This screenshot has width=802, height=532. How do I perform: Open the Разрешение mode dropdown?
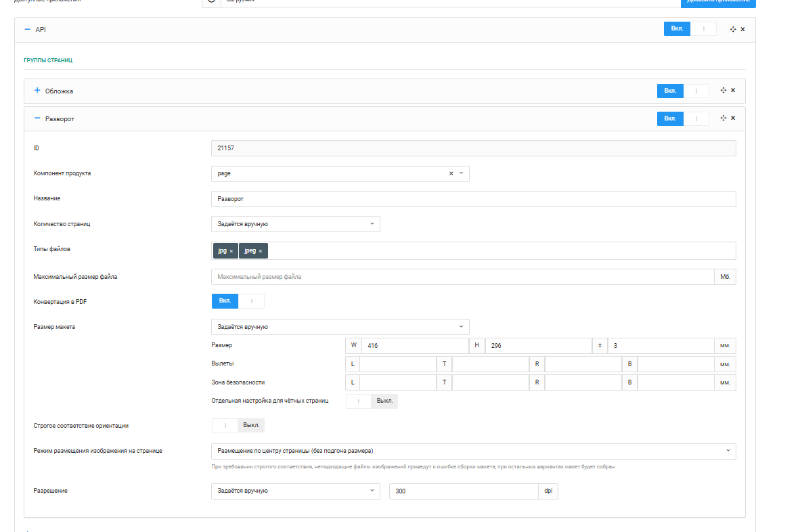click(x=296, y=491)
